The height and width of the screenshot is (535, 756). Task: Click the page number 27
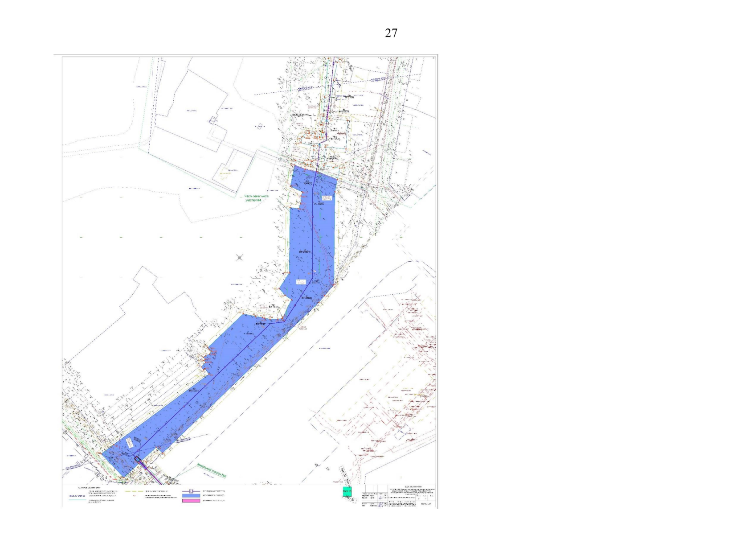point(391,33)
